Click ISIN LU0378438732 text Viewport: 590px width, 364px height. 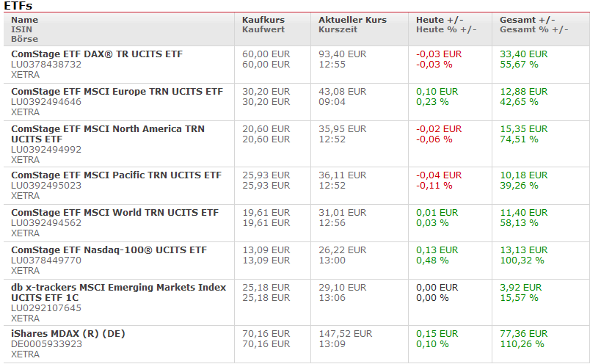tap(46, 65)
